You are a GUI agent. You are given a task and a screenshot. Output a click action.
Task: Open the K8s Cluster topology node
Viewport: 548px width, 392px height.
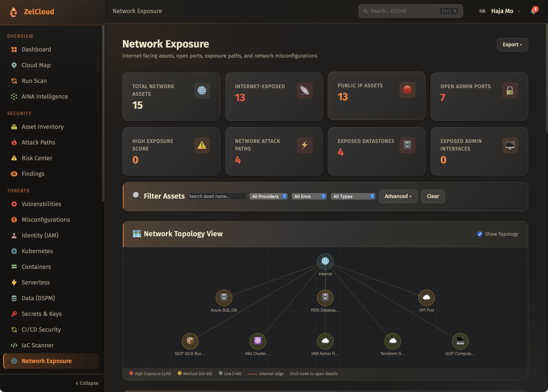[x=258, y=341]
